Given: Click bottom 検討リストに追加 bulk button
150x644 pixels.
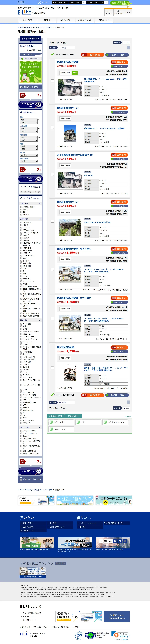Looking at the screenshot, I should pos(117,395).
